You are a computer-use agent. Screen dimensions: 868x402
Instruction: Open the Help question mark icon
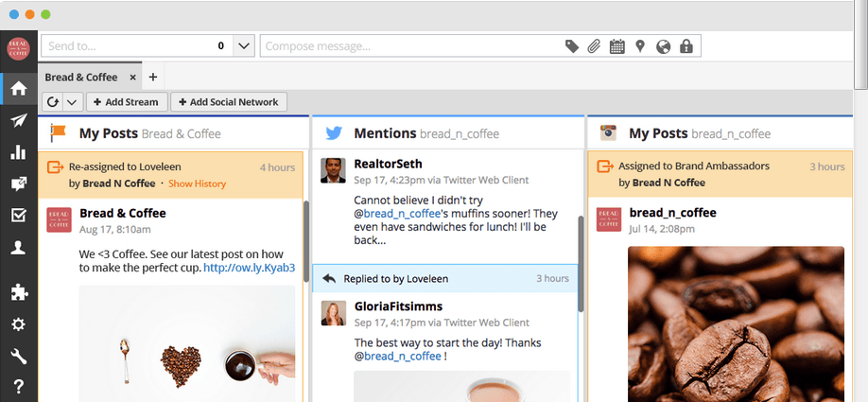coord(18,387)
